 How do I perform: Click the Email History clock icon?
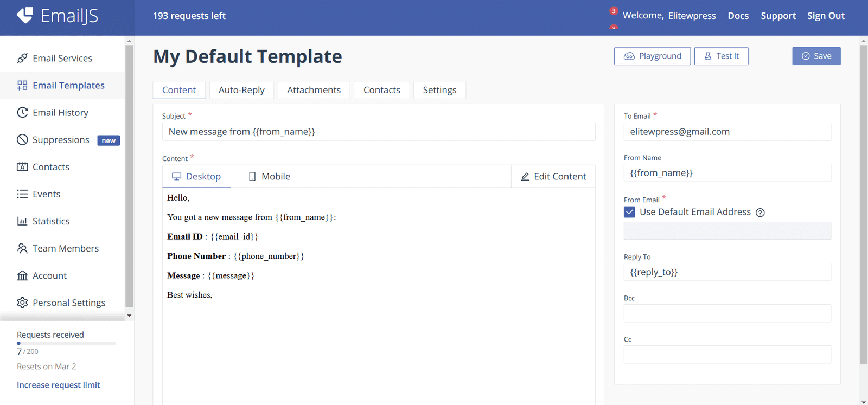[22, 112]
